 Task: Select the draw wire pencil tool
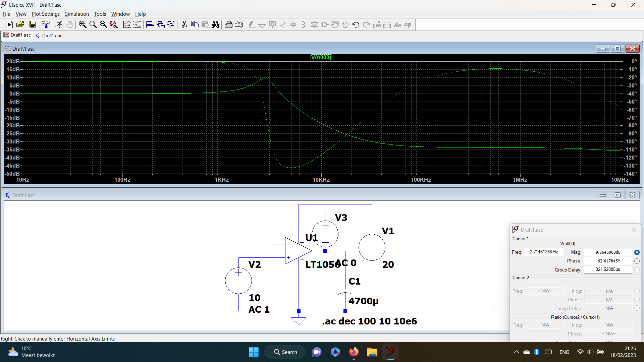(252, 24)
